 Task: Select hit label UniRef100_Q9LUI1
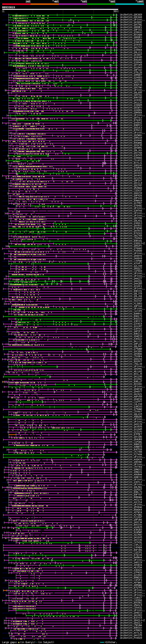[x=131, y=53]
